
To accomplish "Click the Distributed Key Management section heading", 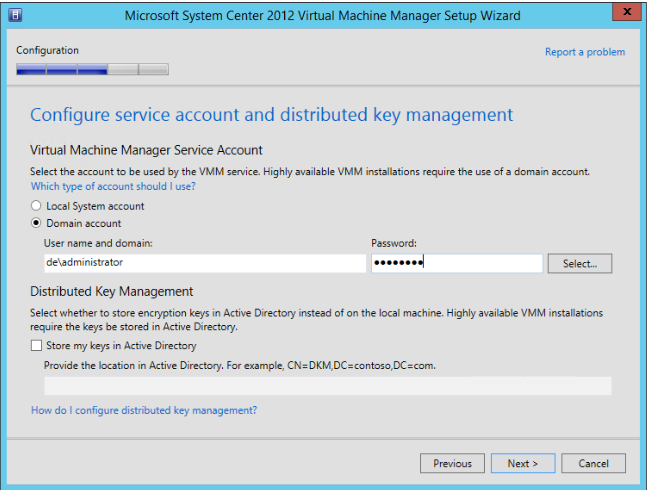I will click(x=111, y=292).
